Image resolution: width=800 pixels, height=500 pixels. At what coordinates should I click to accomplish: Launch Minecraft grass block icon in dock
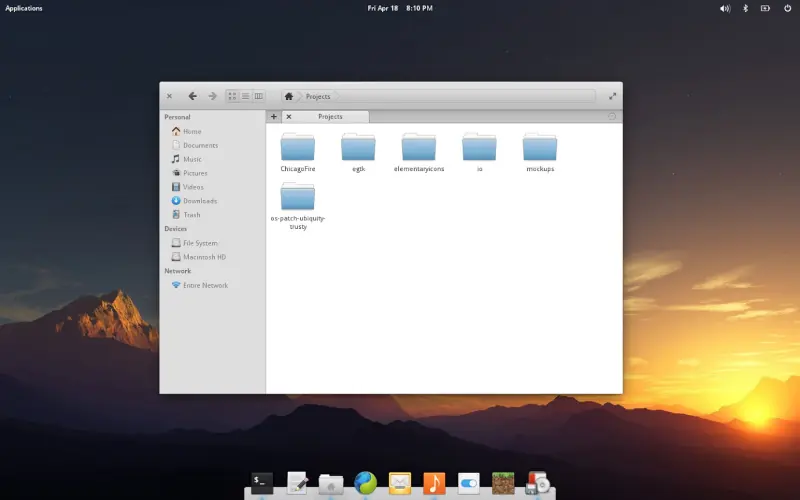[x=503, y=483]
